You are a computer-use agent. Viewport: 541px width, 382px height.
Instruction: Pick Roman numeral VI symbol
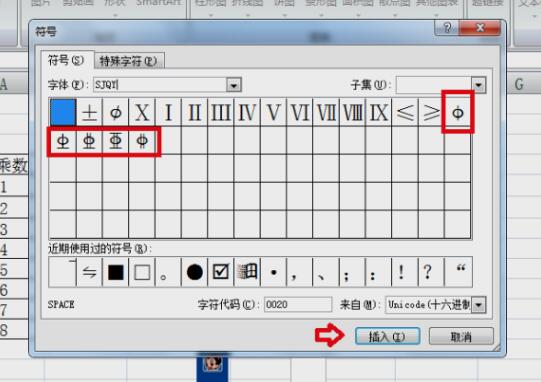coord(299,112)
